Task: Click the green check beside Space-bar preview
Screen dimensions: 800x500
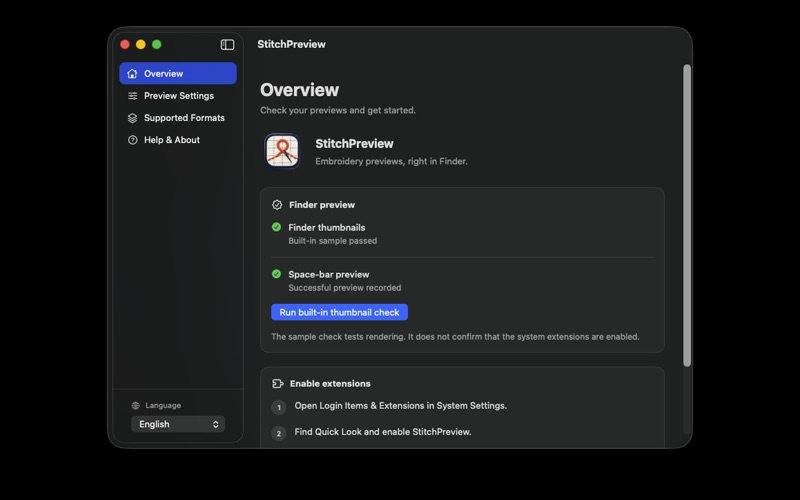Action: 276,274
